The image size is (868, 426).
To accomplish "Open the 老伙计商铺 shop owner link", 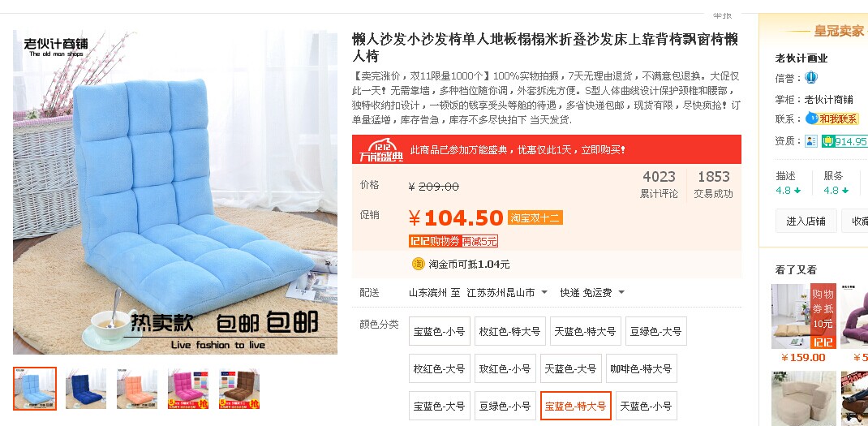I will pos(829,100).
